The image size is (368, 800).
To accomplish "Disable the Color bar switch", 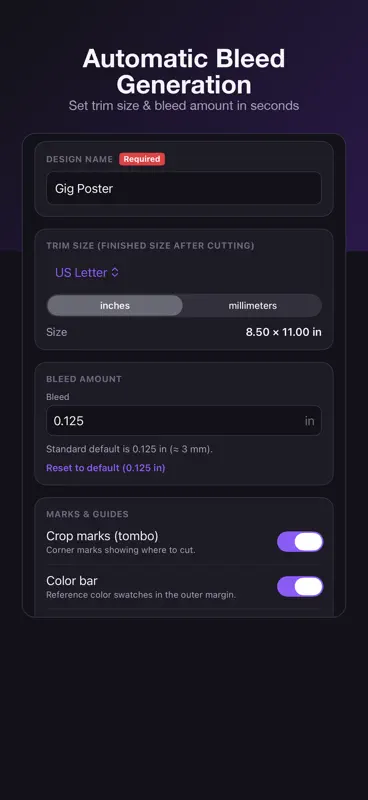I will coord(300,587).
